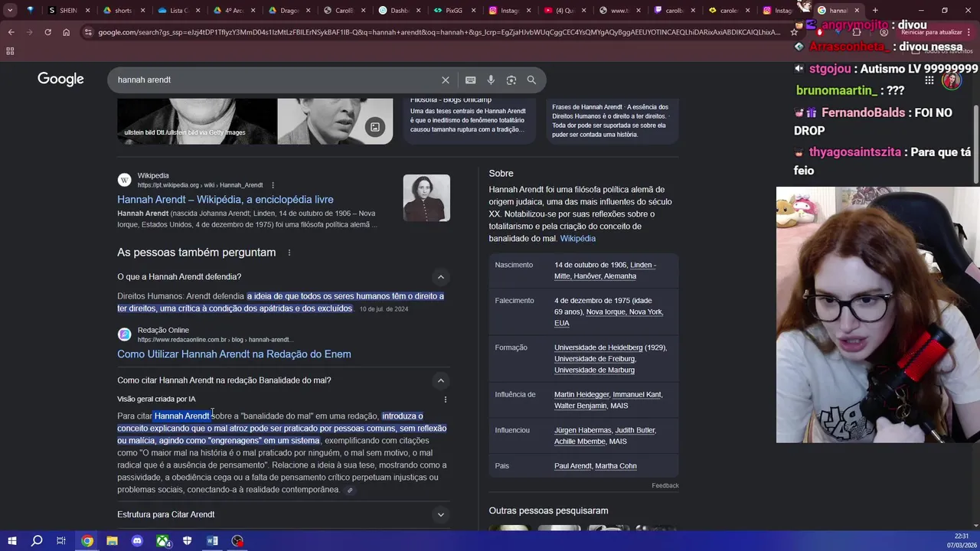
Task: Open Task View in the taskbar
Action: coord(61,541)
